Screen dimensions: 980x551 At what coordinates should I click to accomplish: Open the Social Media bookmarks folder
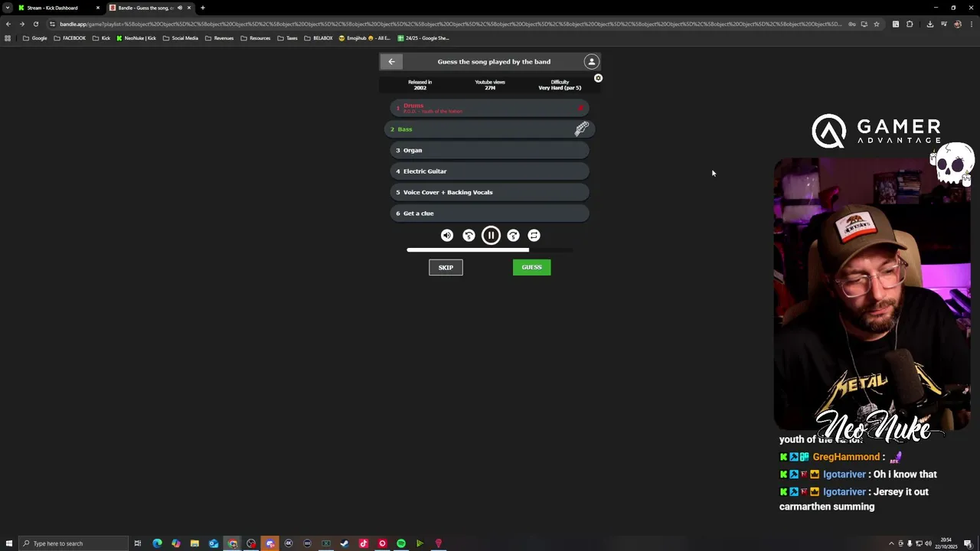pos(180,38)
